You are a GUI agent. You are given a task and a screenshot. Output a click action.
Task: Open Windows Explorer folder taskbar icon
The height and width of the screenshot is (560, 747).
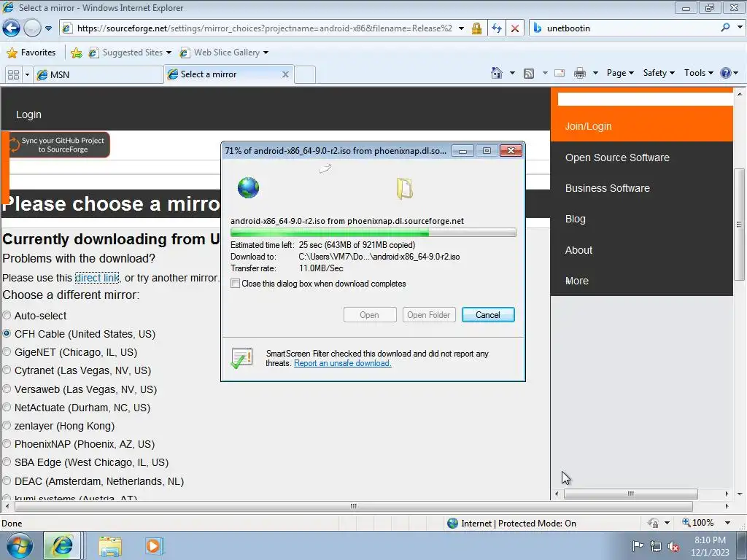pyautogui.click(x=110, y=546)
